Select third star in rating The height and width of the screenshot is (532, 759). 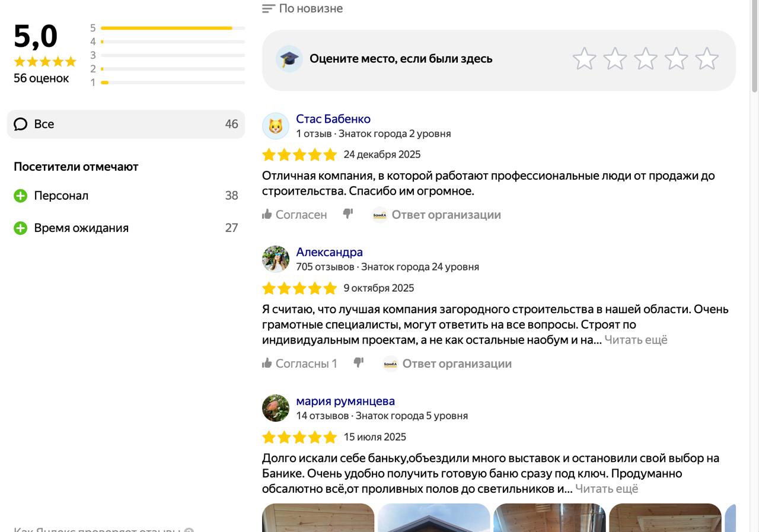pyautogui.click(x=645, y=59)
